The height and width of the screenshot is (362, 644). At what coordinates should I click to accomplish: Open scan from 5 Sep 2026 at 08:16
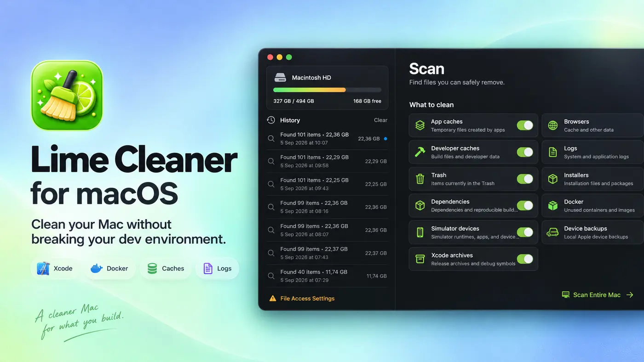click(x=327, y=207)
